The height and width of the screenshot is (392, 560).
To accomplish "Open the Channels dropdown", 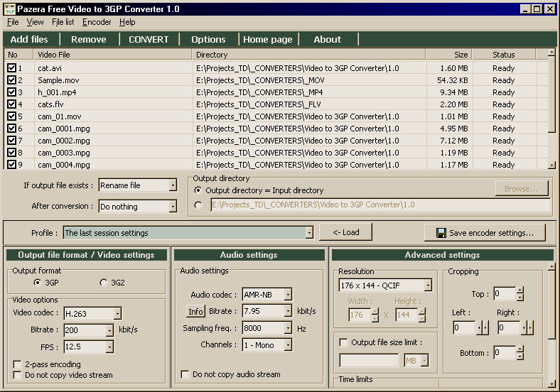I will [288, 345].
